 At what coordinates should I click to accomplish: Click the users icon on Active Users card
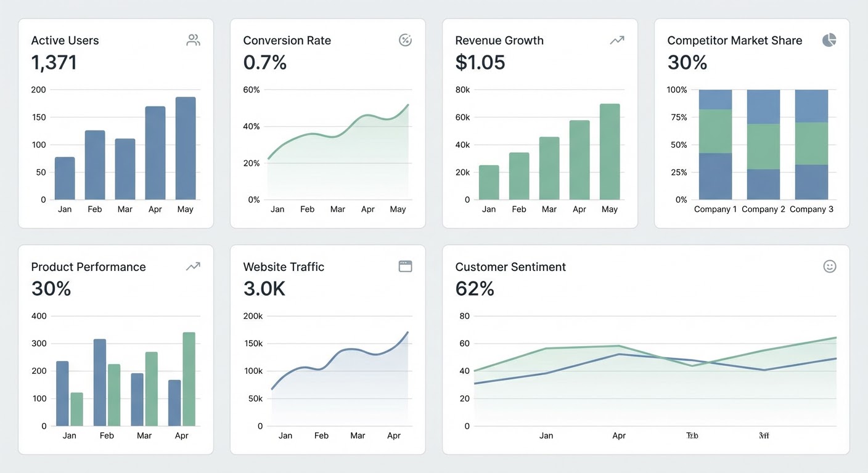coord(193,41)
